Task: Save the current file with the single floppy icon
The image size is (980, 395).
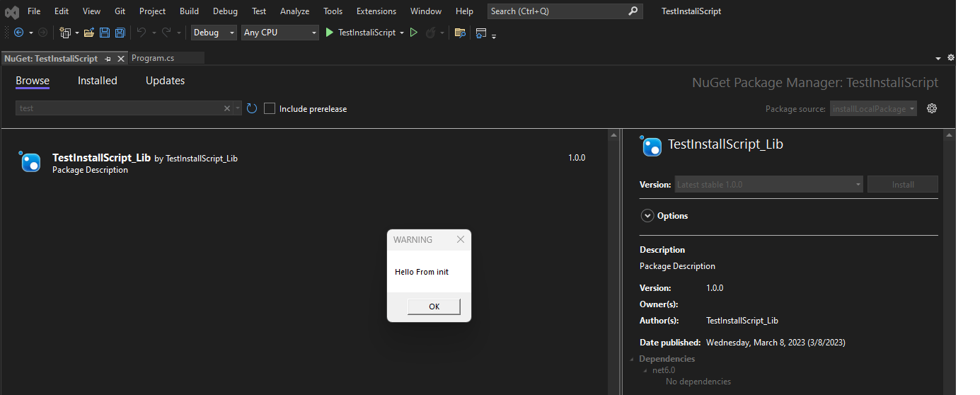Action: click(x=105, y=33)
